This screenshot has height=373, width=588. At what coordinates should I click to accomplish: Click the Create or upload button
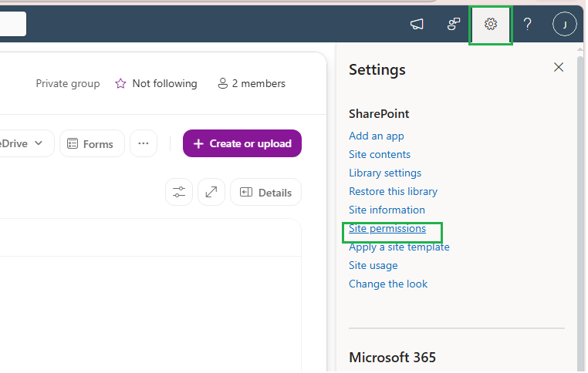coord(243,144)
